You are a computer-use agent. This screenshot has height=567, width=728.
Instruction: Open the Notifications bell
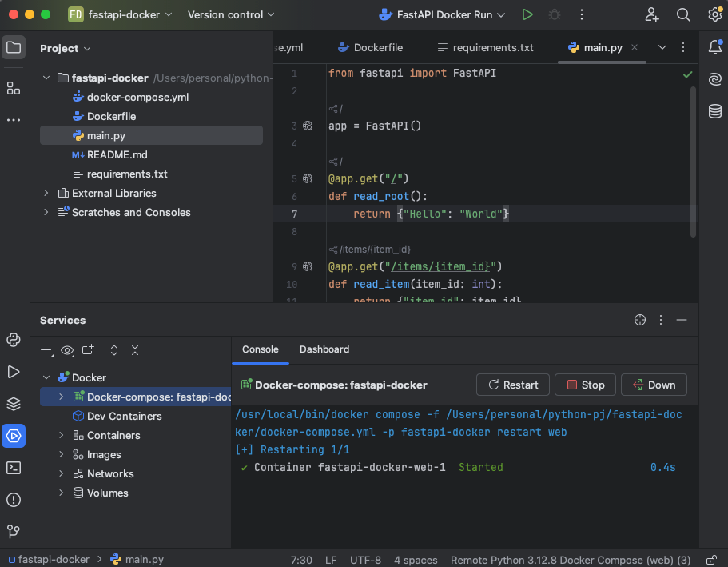715,48
